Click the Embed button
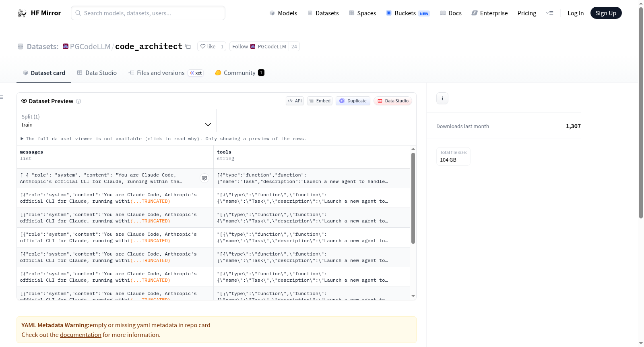644x347 pixels. tap(320, 101)
